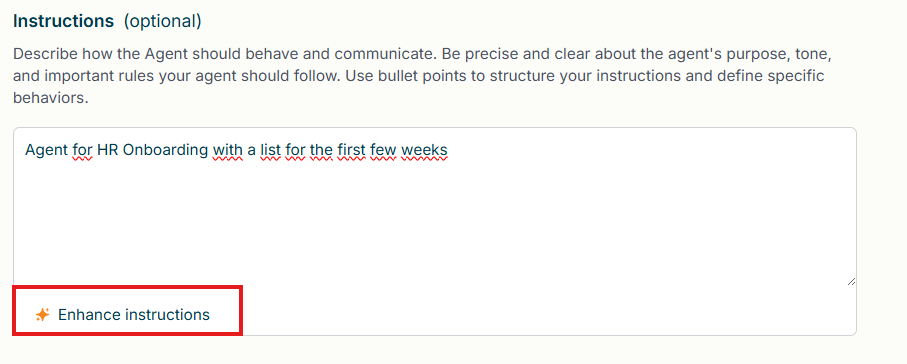Click the underlined word "few" in the text area

pos(383,150)
